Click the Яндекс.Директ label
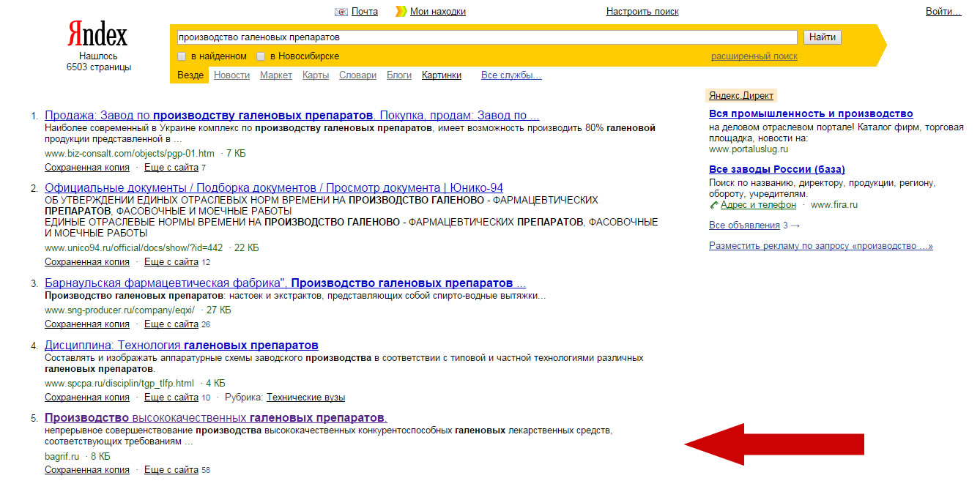The width and height of the screenshot is (980, 481). tap(741, 96)
